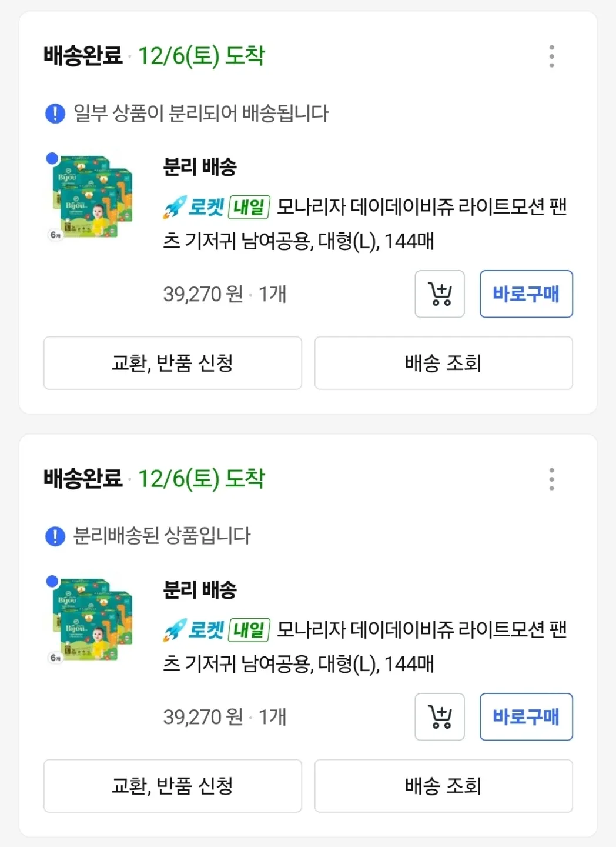Click the 로켓 rocket badge in the bottom order

point(194,630)
